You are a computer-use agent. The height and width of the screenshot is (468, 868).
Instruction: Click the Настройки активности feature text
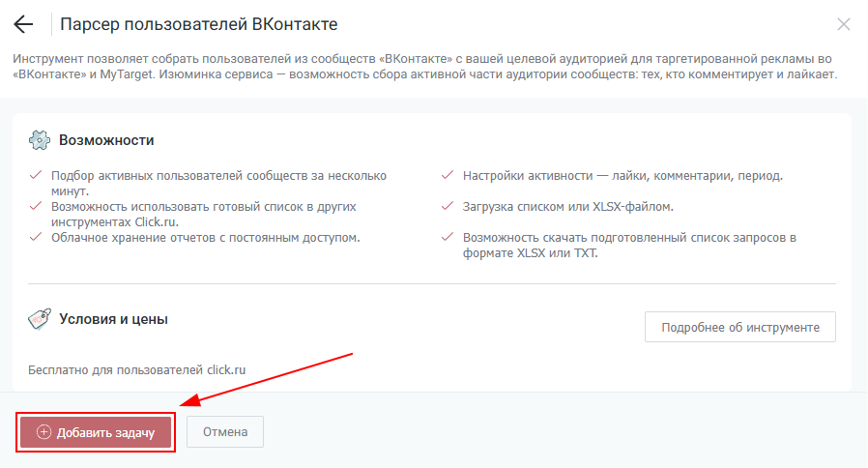(622, 176)
